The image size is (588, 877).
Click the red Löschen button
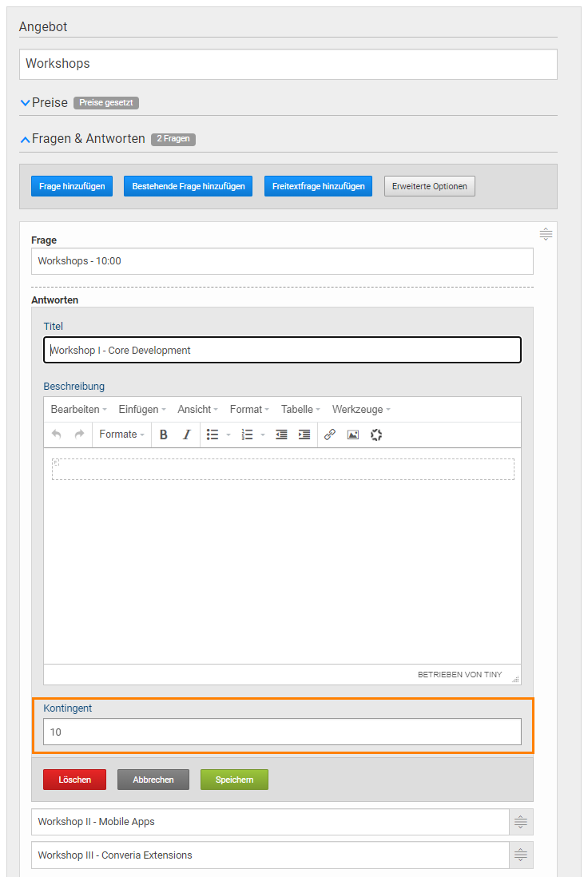click(x=74, y=780)
